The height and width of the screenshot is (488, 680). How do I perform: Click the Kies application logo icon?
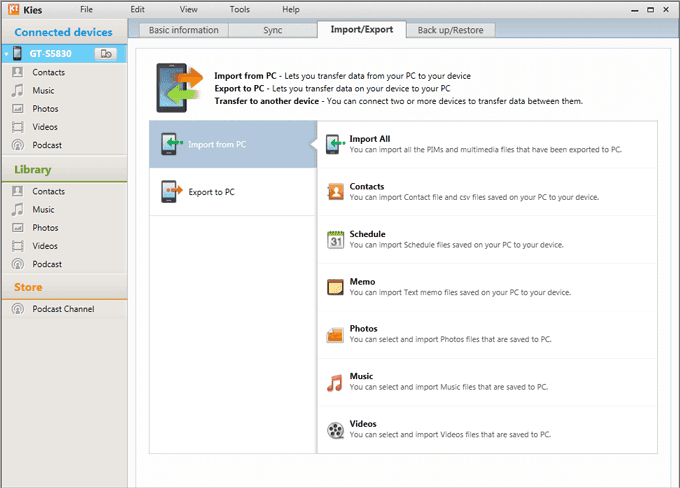(x=13, y=9)
